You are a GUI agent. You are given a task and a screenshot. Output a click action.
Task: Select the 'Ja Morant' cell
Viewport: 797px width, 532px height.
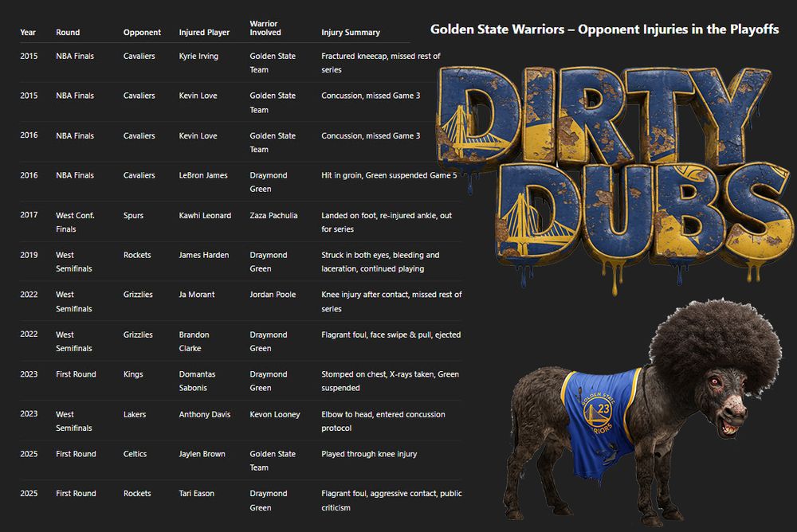coord(197,295)
